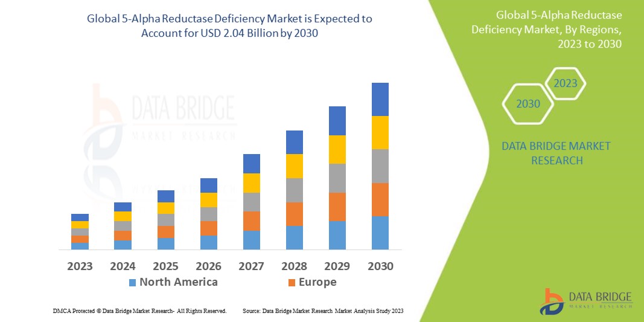The image size is (644, 322).
Task: Click the 2025 x-axis year label
Action: click(x=165, y=266)
